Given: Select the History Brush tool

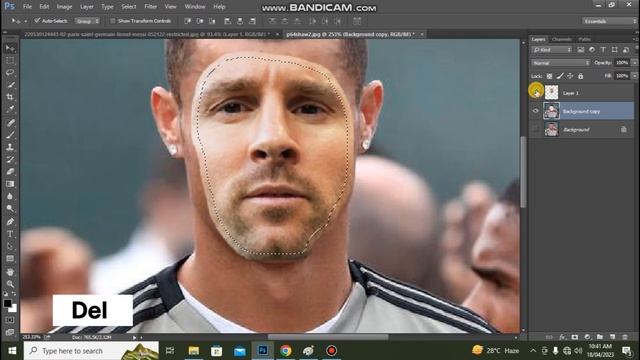Looking at the screenshot, I should [10, 159].
